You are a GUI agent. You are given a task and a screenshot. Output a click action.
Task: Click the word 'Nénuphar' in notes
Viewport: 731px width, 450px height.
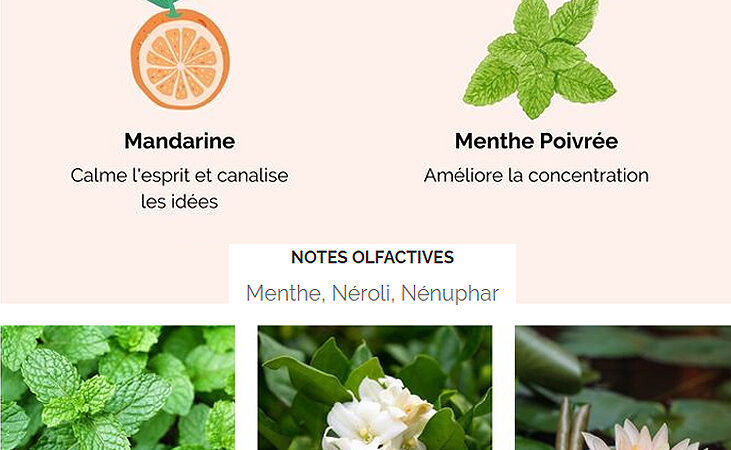tap(450, 293)
